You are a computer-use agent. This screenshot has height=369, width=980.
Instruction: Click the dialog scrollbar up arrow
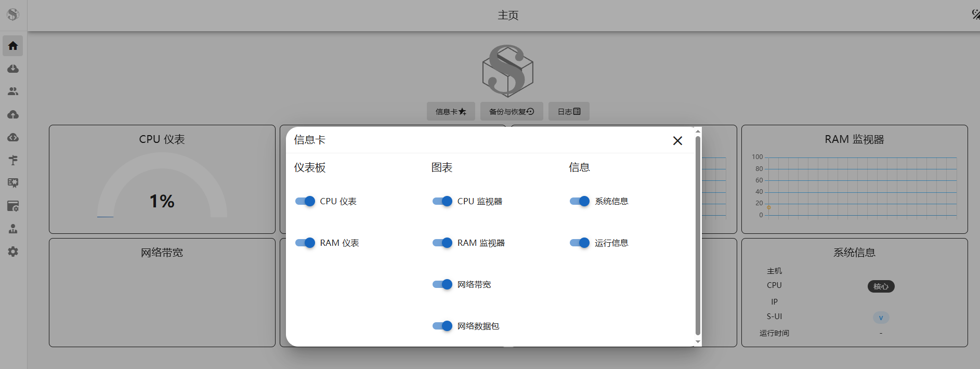click(698, 131)
